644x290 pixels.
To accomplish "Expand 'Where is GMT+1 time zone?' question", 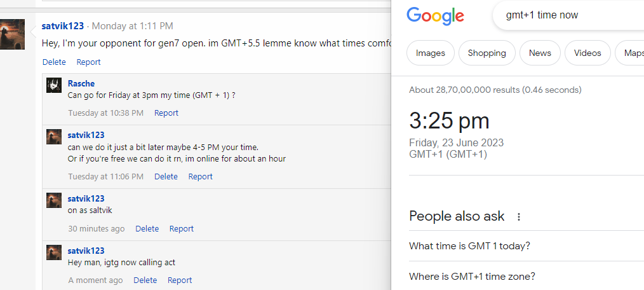I will (x=472, y=277).
